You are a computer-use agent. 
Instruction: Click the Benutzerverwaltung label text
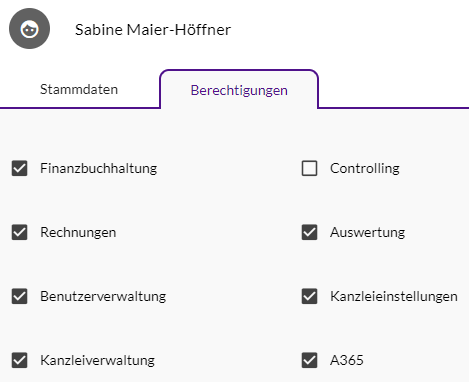103,296
